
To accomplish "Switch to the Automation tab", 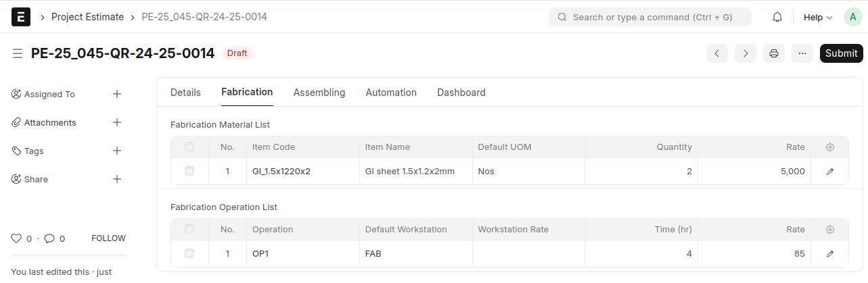I will [391, 93].
